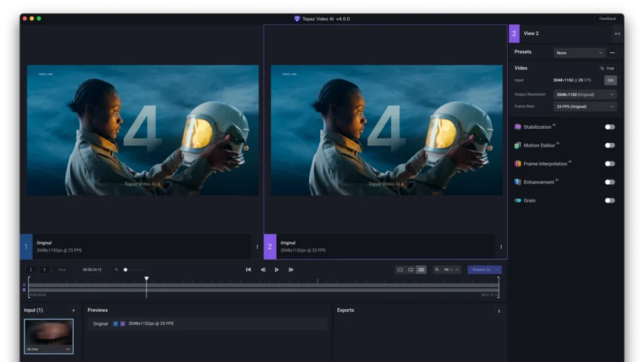This screenshot has width=644, height=362.
Task: Click the "Input (1)" panel heading
Action: (33, 310)
